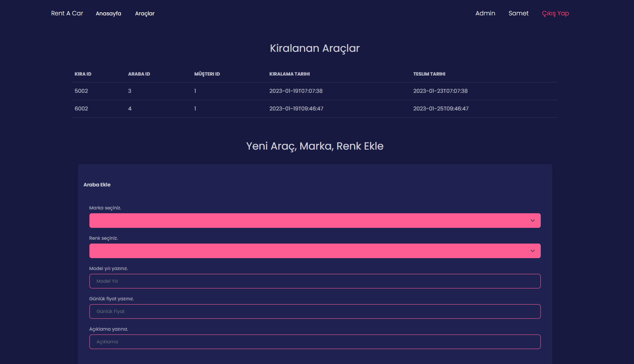The height and width of the screenshot is (364, 634).
Task: Open the Anasayfa navigation item
Action: tap(108, 13)
